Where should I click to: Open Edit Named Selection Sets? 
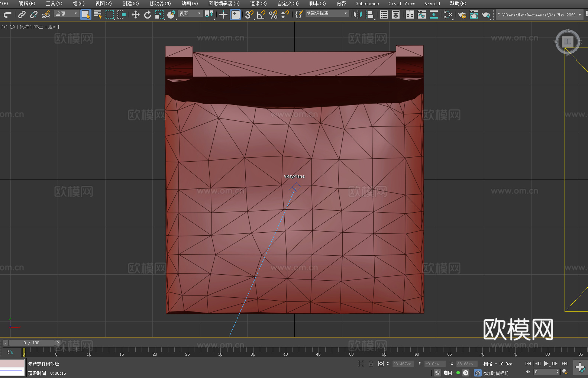[299, 14]
